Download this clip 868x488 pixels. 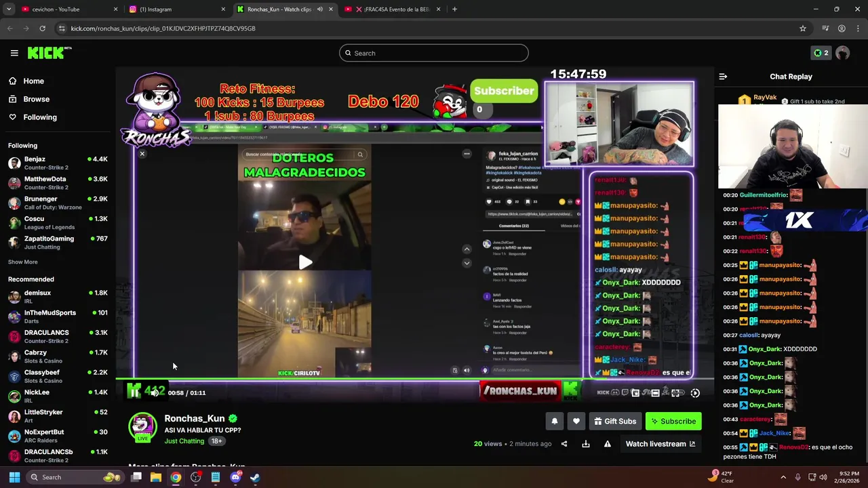click(x=586, y=444)
